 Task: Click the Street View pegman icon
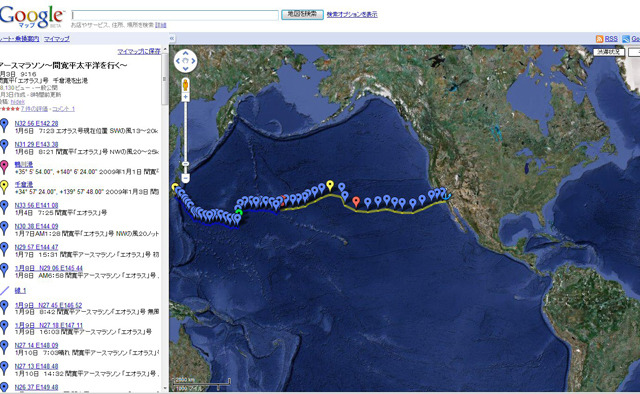click(x=185, y=85)
